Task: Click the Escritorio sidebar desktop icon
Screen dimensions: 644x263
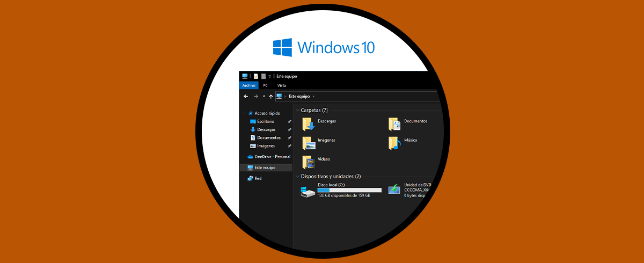Action: [253, 121]
